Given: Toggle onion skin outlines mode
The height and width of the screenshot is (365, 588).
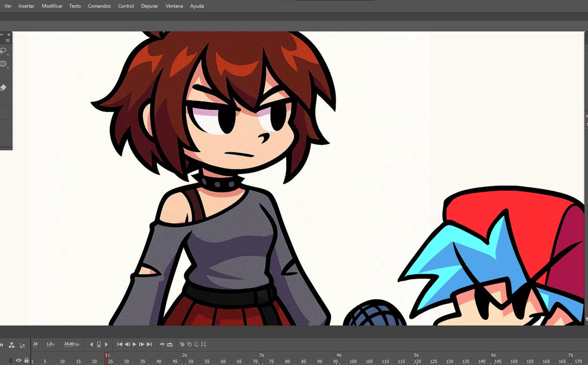Looking at the screenshot, I should tap(190, 344).
